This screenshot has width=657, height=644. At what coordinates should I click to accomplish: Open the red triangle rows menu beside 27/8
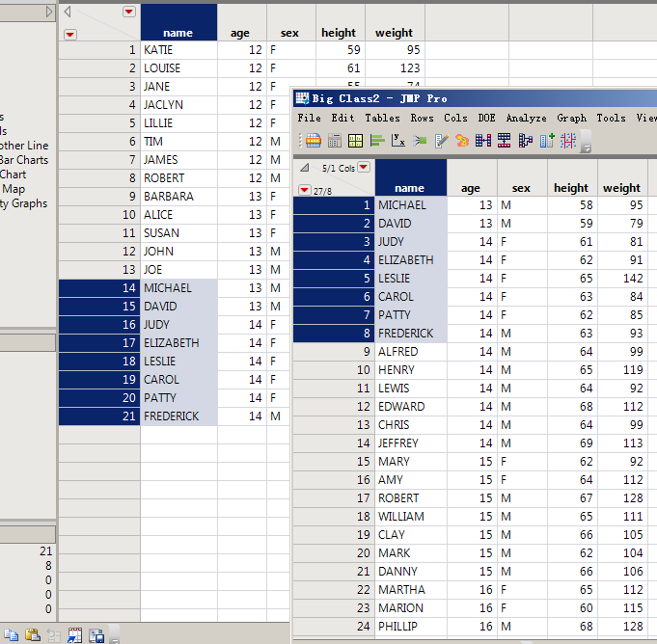[305, 191]
